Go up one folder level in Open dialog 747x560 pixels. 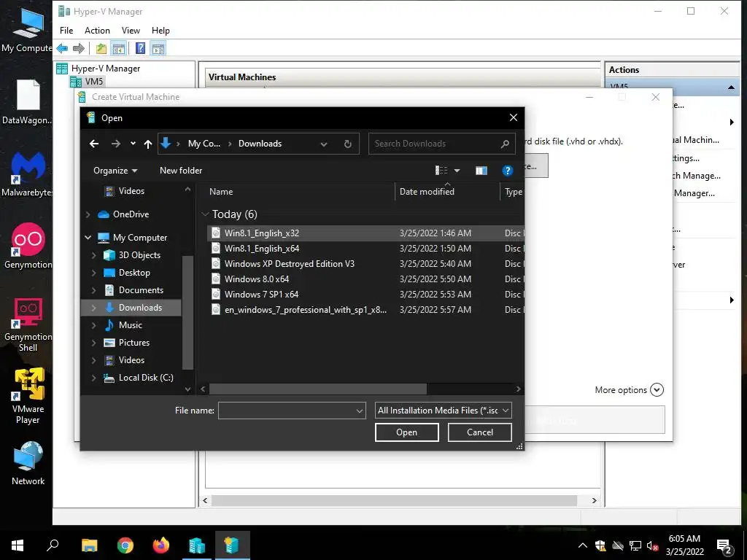148,144
